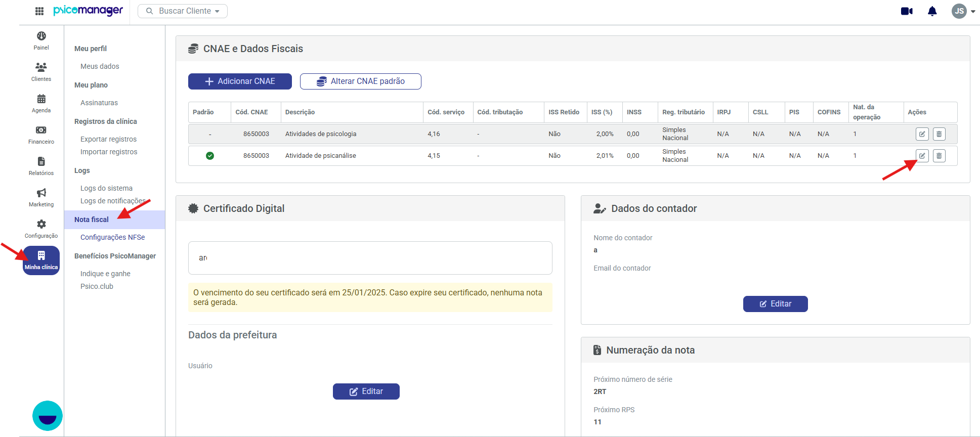Click Editar in Dados do contador
The height and width of the screenshot is (437, 980).
776,304
